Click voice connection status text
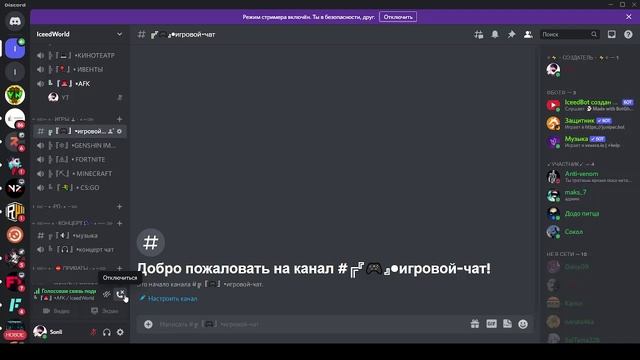 pos(68,291)
